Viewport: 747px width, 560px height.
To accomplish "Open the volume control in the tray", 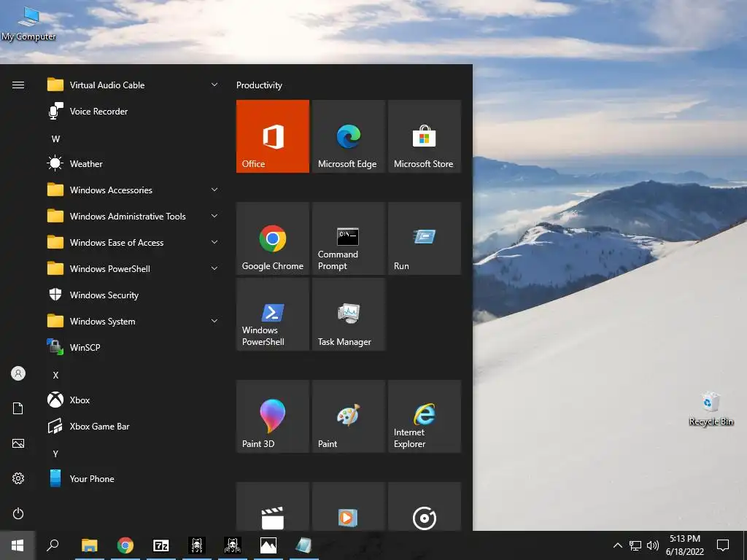I will pyautogui.click(x=653, y=545).
